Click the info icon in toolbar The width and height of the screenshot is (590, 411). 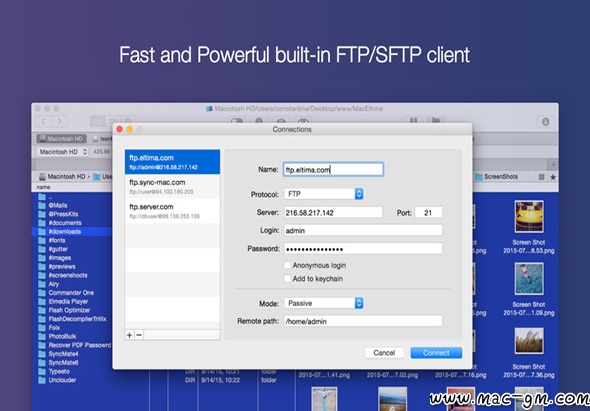545,122
